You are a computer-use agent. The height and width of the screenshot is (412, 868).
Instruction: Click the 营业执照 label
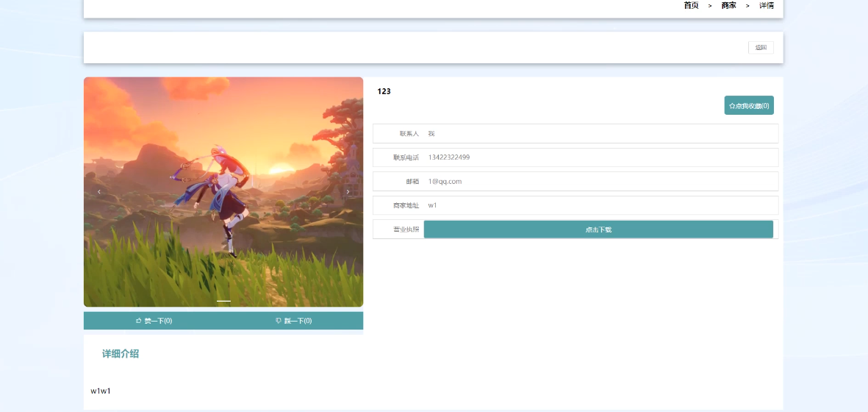[x=406, y=230]
